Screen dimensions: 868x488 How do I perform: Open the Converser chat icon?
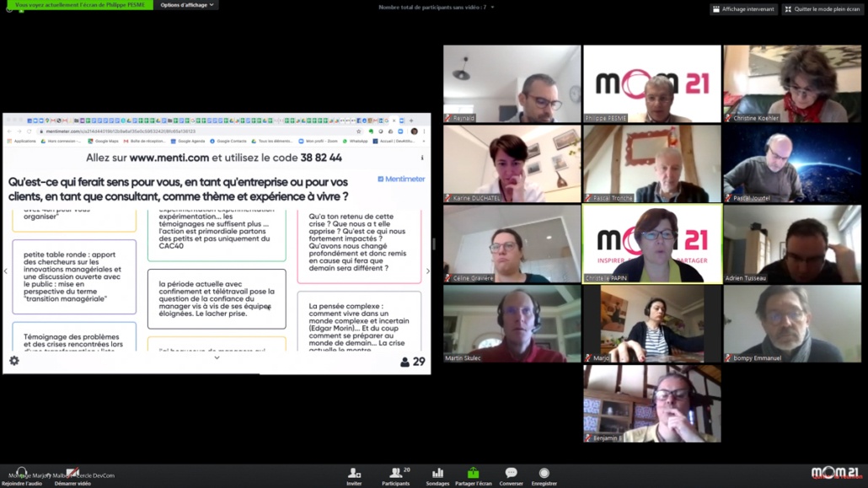coord(511,473)
